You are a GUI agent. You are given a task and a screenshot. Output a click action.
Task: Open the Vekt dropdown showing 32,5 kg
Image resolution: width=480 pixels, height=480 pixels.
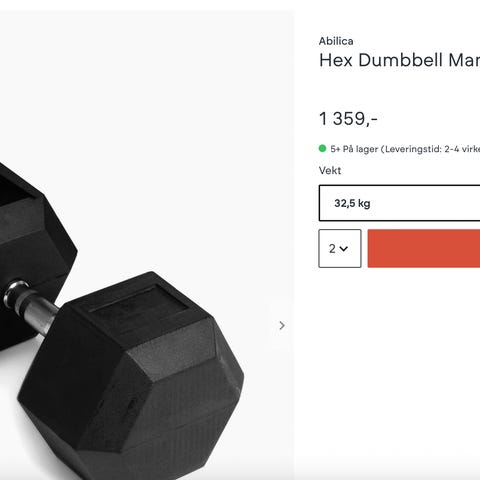click(x=399, y=203)
